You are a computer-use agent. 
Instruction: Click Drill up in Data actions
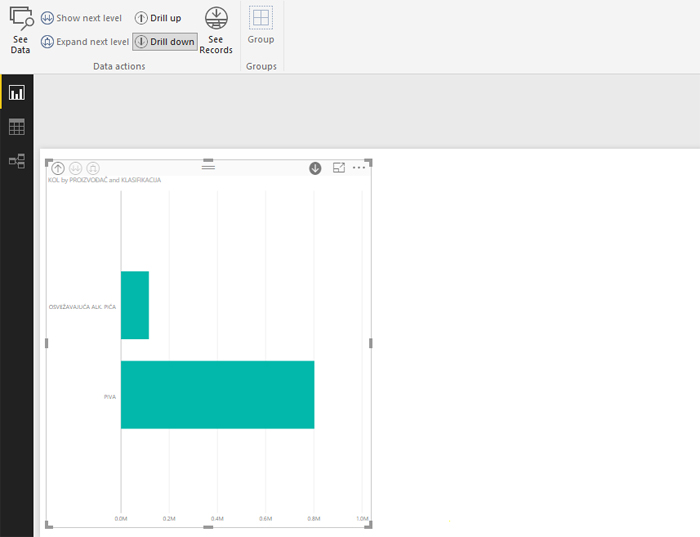(x=158, y=18)
